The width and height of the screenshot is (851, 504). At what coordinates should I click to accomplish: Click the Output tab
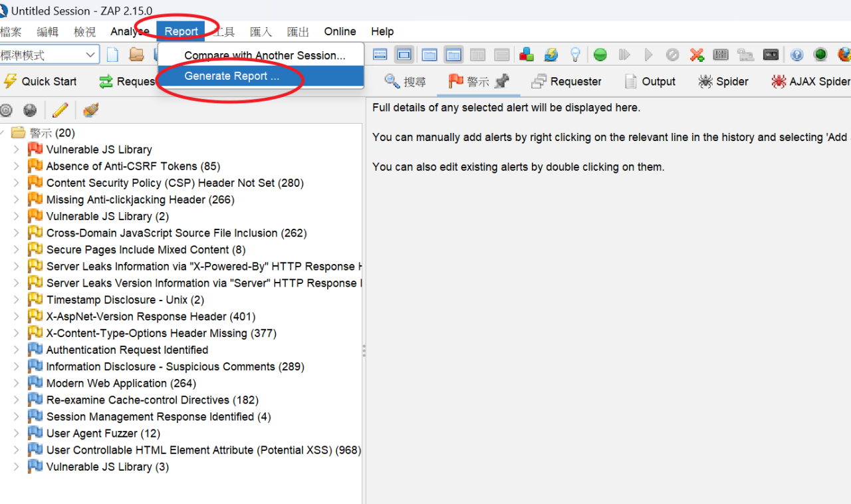(x=650, y=82)
